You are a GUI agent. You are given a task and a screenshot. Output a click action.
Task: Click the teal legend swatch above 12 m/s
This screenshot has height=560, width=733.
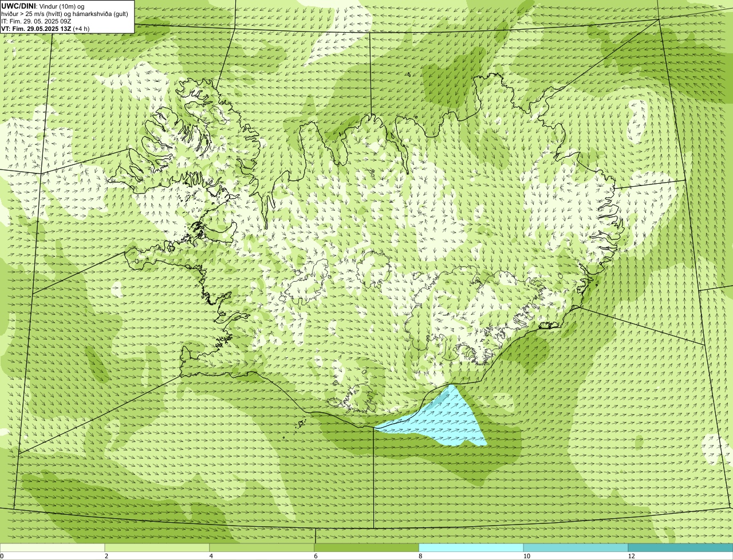click(680, 548)
